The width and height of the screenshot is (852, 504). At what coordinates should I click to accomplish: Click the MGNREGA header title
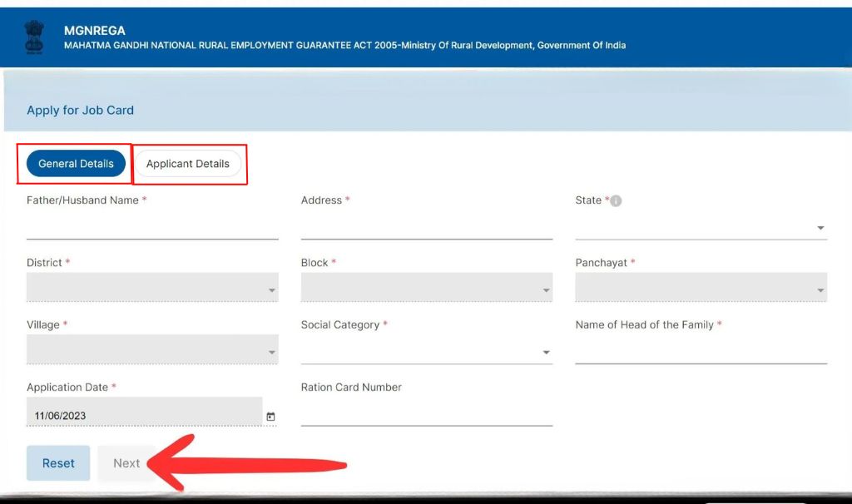pos(95,31)
